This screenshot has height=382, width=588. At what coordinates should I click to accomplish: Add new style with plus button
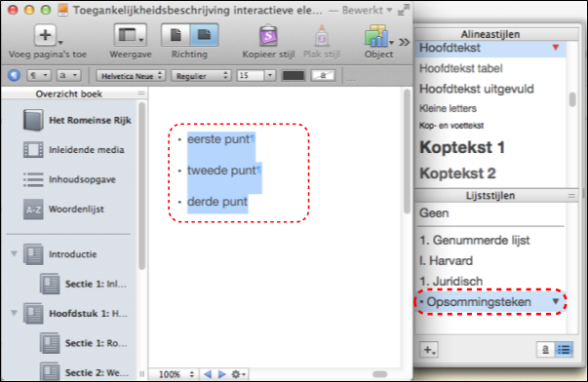point(429,350)
